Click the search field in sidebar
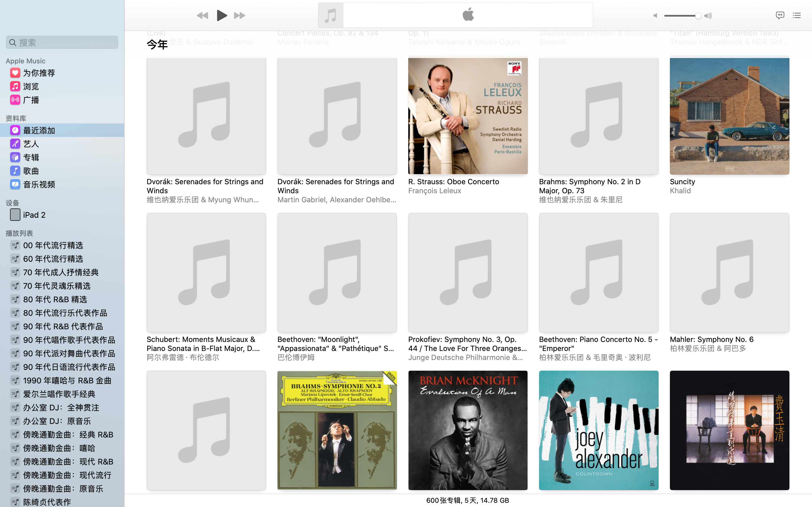Viewport: 812px width, 507px height. pos(62,43)
